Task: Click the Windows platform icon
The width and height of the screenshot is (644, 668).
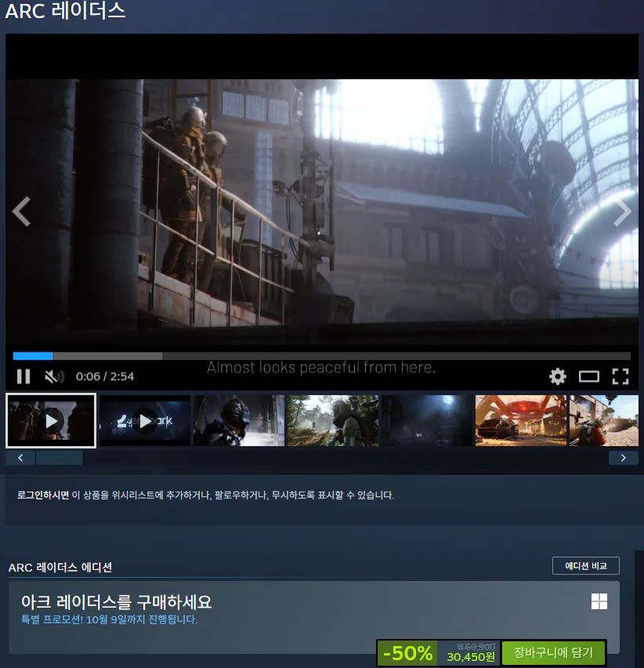Action: [x=599, y=601]
